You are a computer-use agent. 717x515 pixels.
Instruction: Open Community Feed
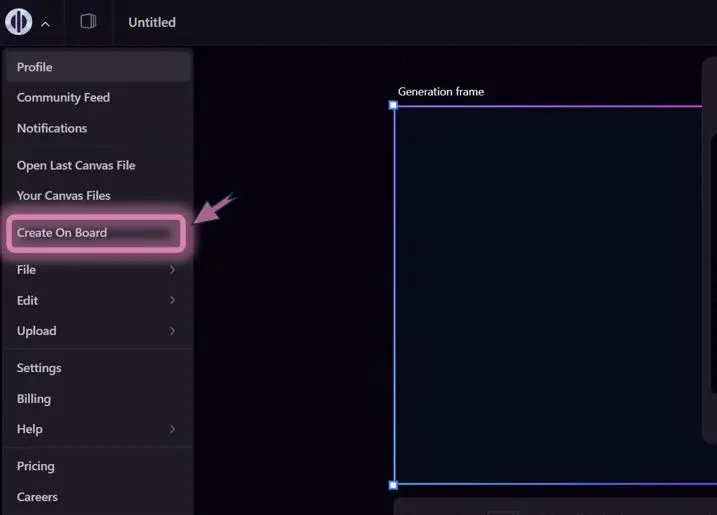coord(98,97)
